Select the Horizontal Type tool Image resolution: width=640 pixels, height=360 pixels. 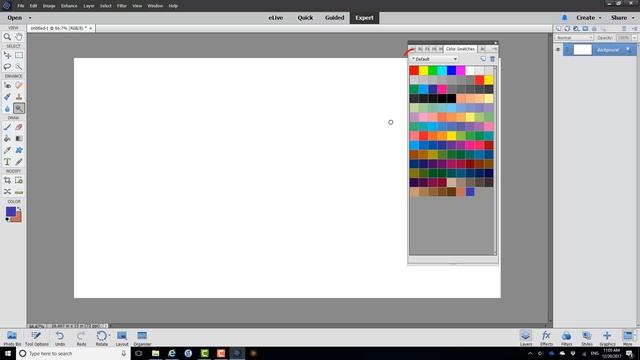point(7,162)
